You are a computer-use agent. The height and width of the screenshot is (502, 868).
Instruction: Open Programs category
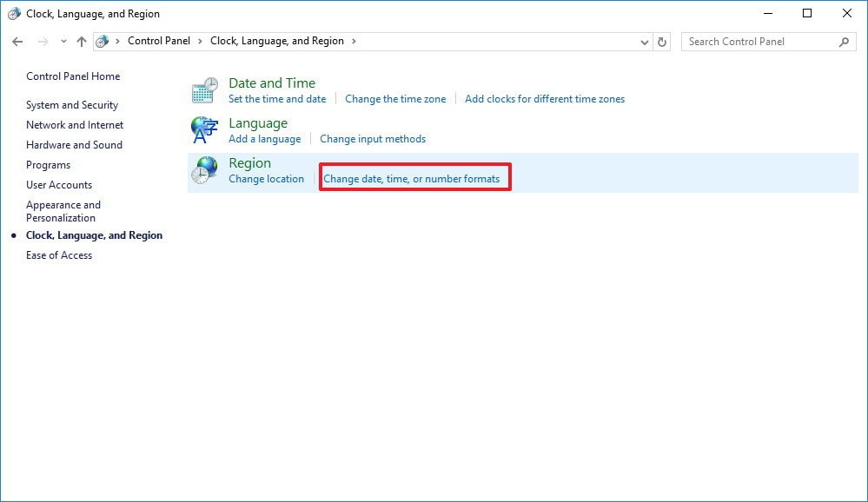pos(48,165)
